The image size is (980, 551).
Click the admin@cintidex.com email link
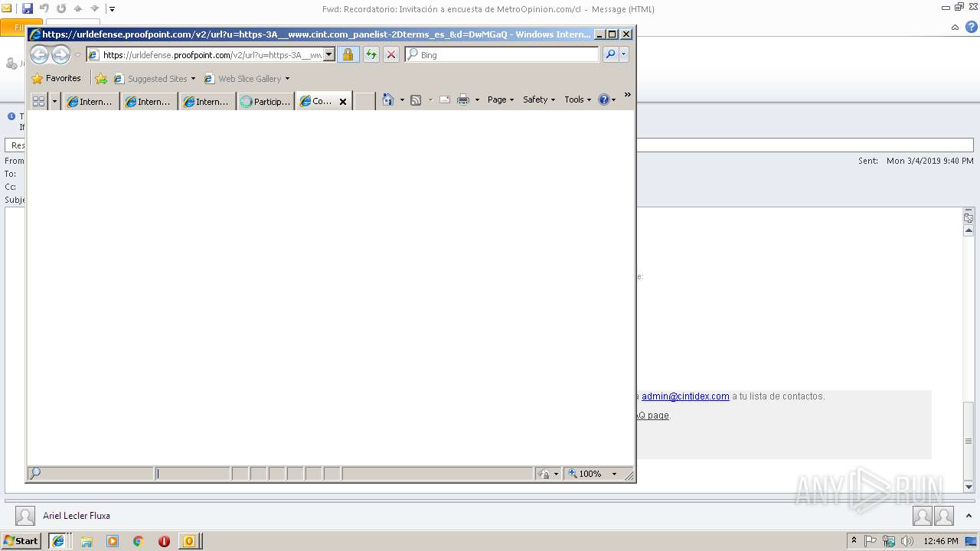click(685, 396)
